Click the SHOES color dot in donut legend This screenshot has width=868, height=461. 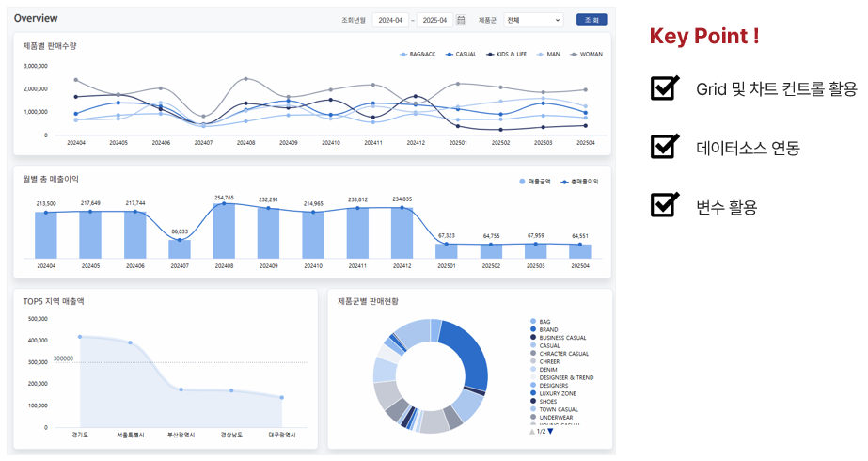pos(533,401)
